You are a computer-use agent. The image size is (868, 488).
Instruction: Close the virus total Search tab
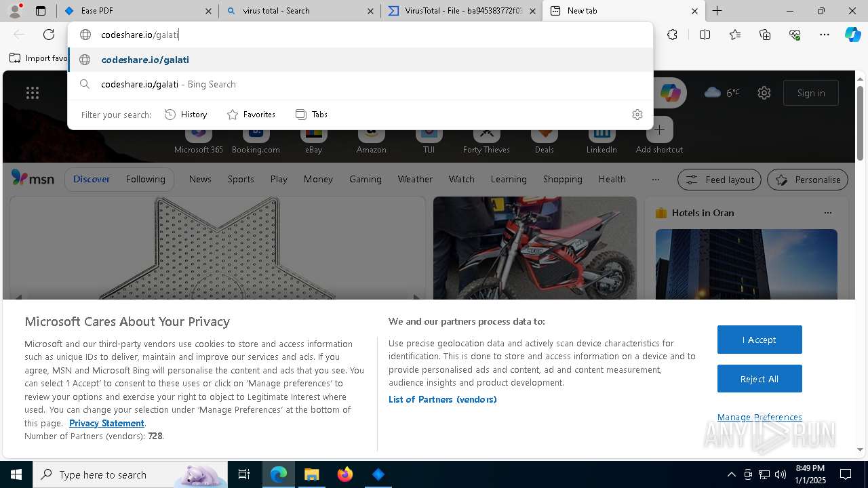point(370,11)
